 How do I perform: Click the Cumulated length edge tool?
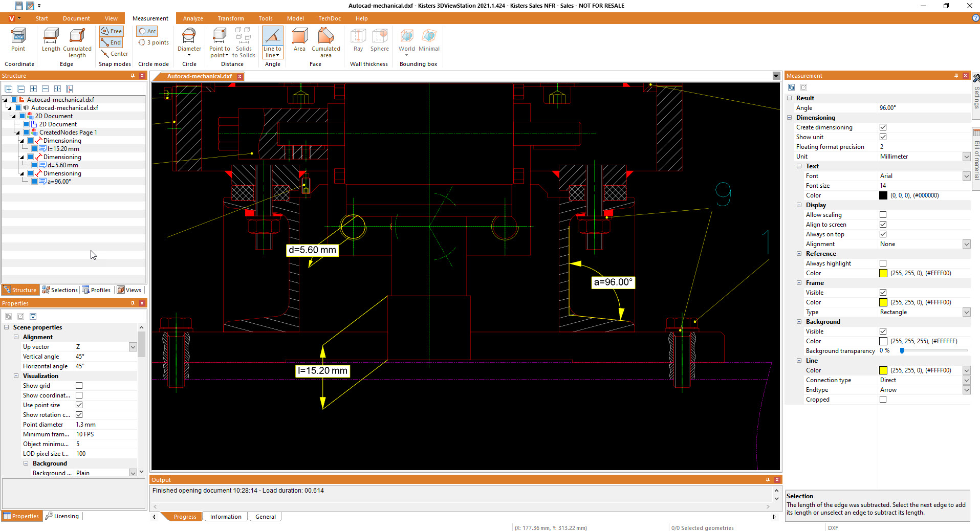click(x=77, y=42)
